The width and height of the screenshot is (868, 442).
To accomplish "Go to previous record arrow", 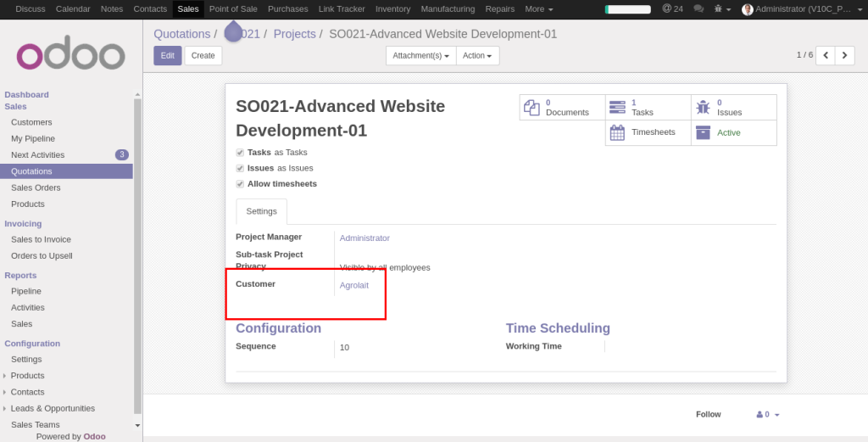I will coord(826,55).
